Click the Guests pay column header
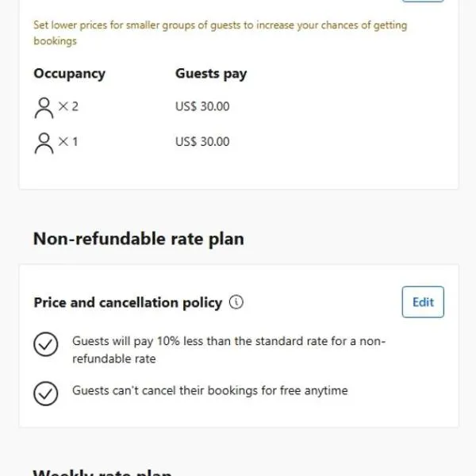 coord(211,74)
